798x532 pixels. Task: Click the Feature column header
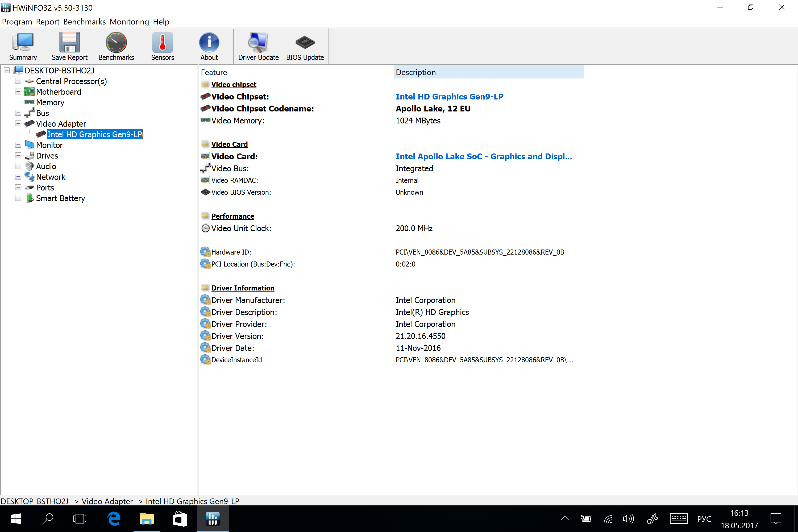[296, 72]
